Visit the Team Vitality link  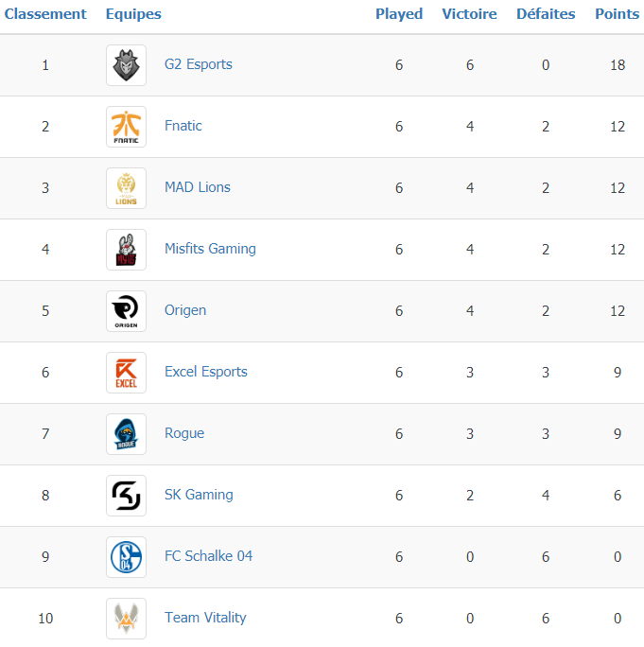click(x=205, y=618)
